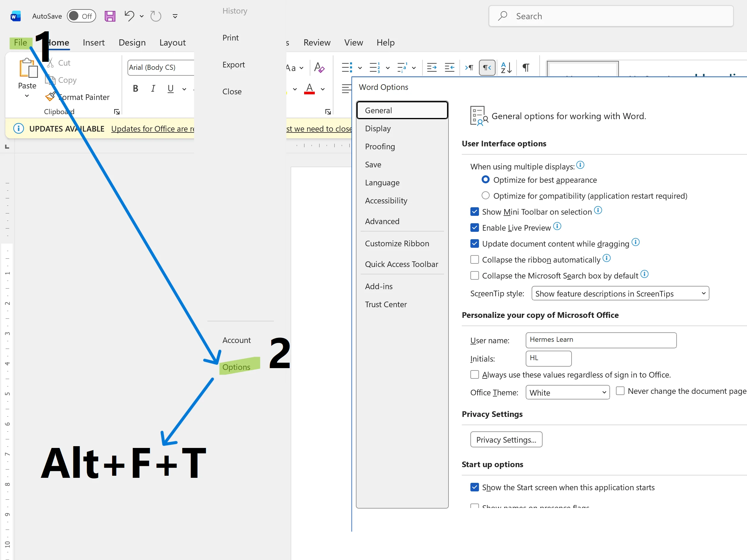
Task: Click the Initials field
Action: (548, 358)
